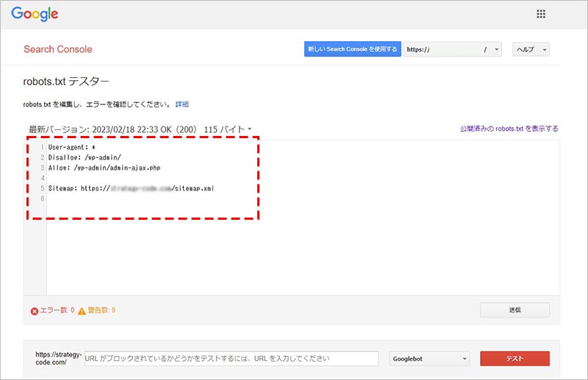Viewport: 588px width, 380px height.
Task: Expand the property URL dropdown
Action: point(497,49)
